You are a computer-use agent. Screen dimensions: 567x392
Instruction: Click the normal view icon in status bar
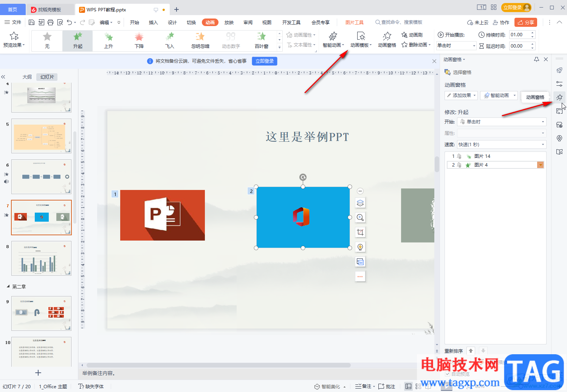[x=408, y=386]
